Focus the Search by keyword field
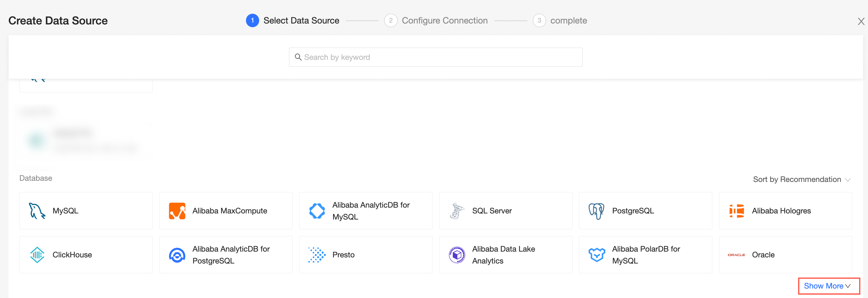The width and height of the screenshot is (868, 298). tap(435, 57)
